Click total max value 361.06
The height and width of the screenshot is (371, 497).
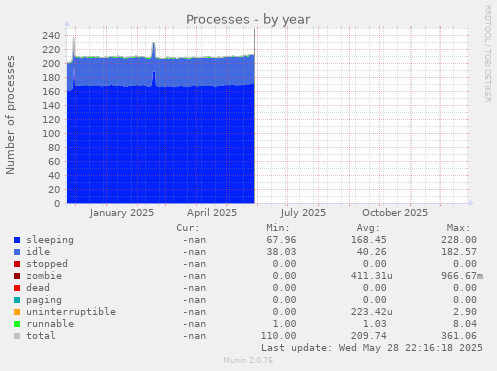[459, 336]
